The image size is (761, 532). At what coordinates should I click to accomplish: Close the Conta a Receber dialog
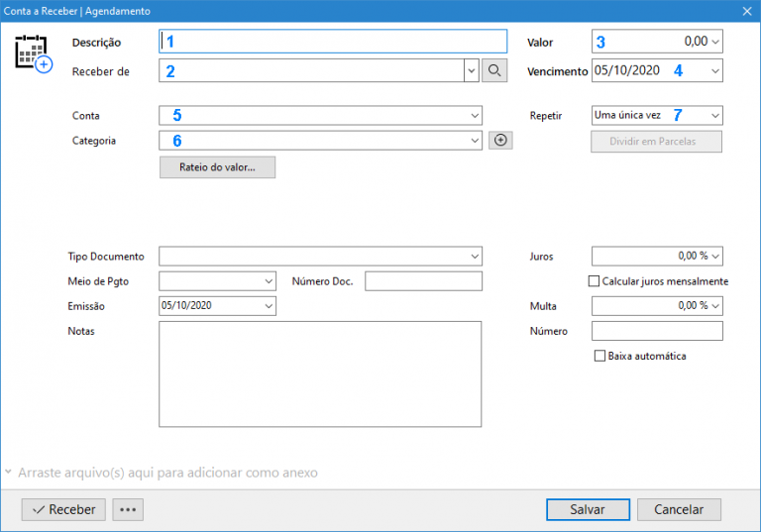pyautogui.click(x=747, y=11)
